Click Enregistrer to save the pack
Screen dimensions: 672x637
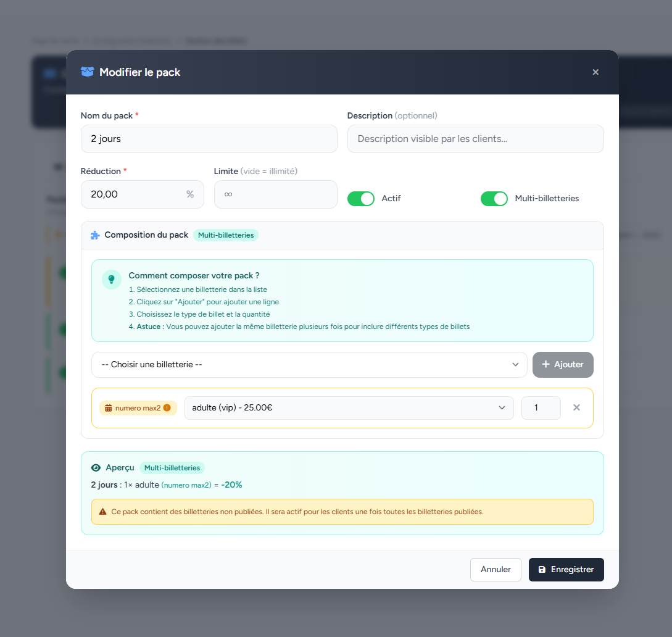(x=566, y=570)
